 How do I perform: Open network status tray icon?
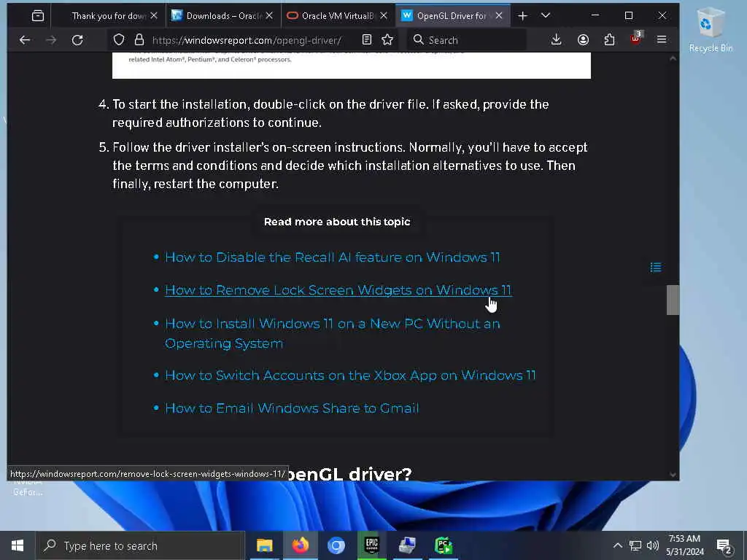(635, 545)
